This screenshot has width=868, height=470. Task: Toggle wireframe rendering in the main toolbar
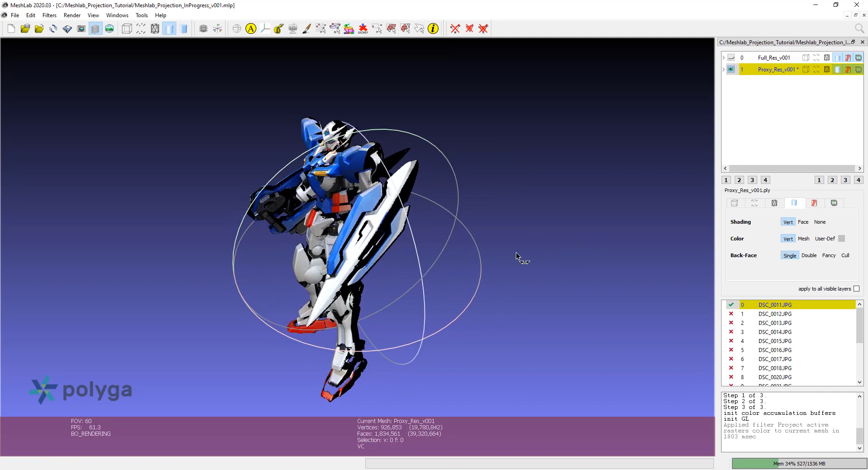(x=155, y=29)
